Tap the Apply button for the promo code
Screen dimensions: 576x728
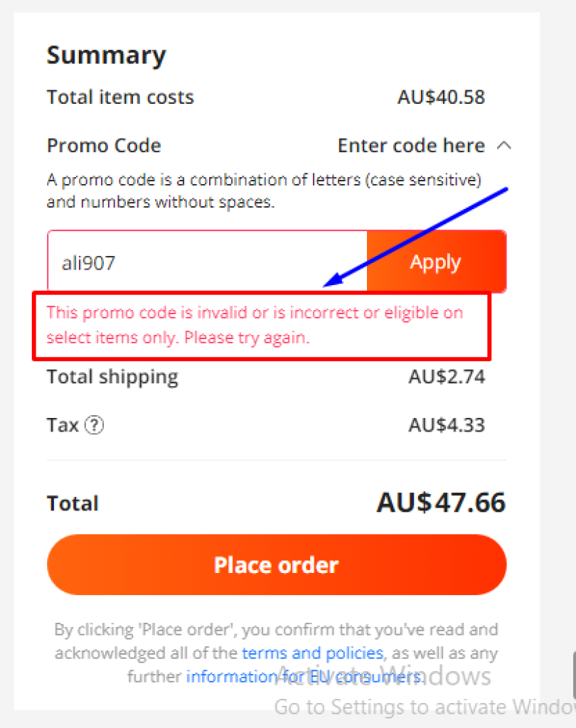tap(435, 262)
